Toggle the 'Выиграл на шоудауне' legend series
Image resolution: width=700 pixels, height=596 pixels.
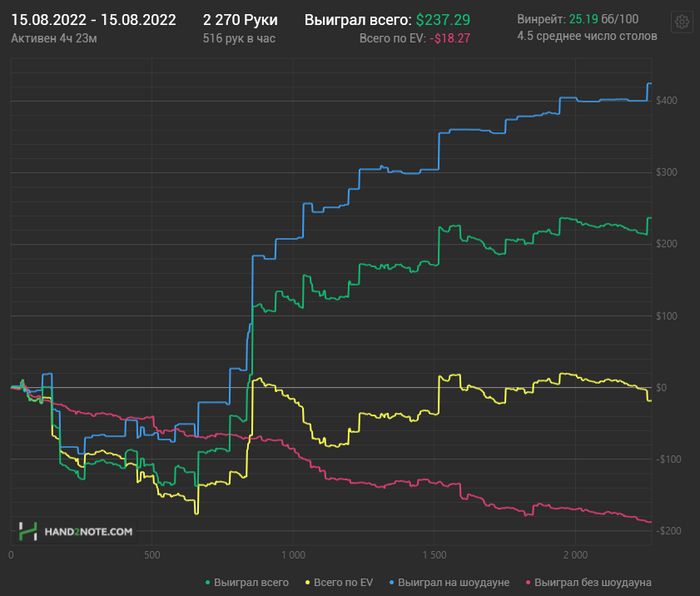click(x=449, y=582)
